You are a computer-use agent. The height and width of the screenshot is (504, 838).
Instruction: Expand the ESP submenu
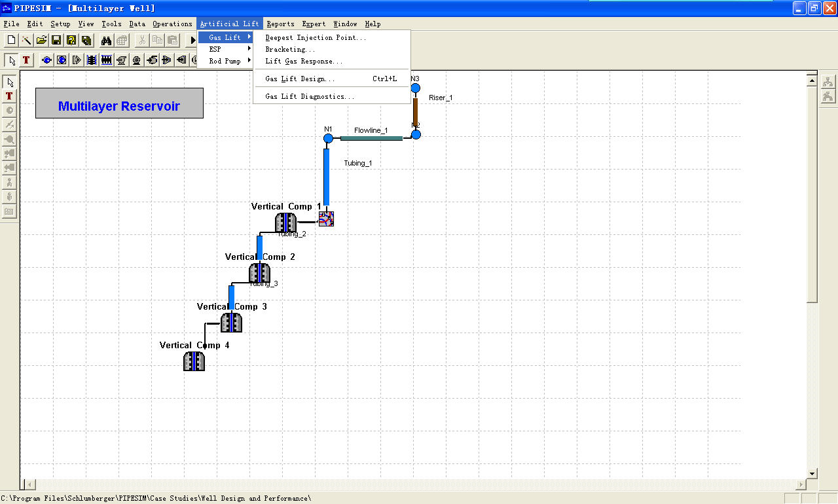click(x=226, y=49)
